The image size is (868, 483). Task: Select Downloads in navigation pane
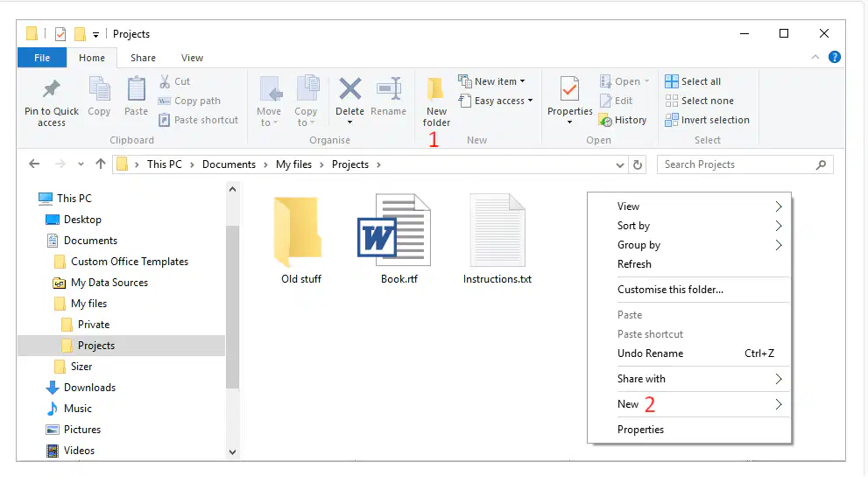pyautogui.click(x=89, y=388)
